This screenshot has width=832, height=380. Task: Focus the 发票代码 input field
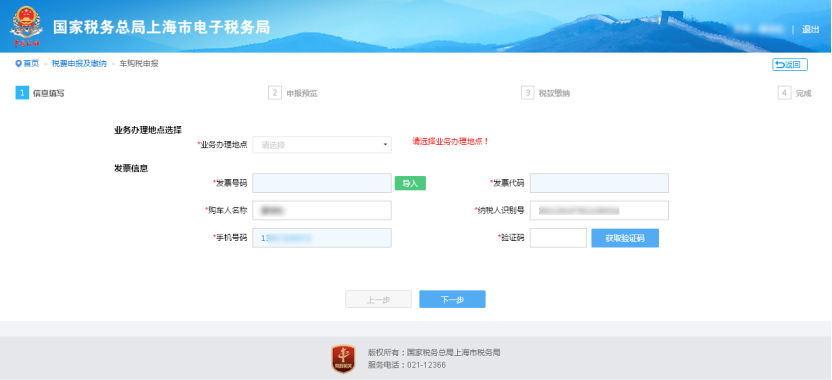coord(599,183)
